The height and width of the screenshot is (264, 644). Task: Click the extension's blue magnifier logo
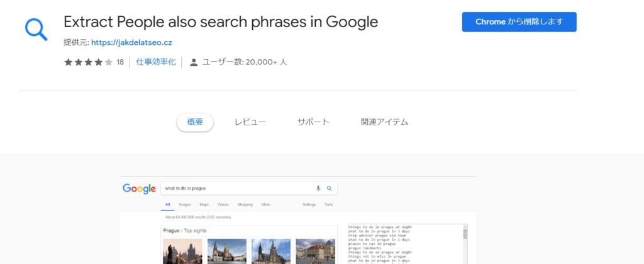click(36, 30)
